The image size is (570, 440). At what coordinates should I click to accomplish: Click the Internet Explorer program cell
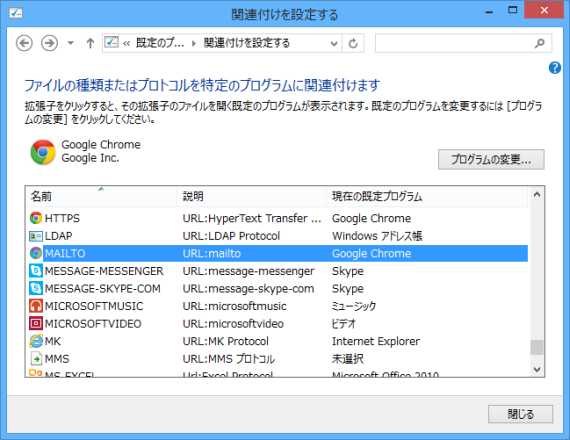point(376,341)
